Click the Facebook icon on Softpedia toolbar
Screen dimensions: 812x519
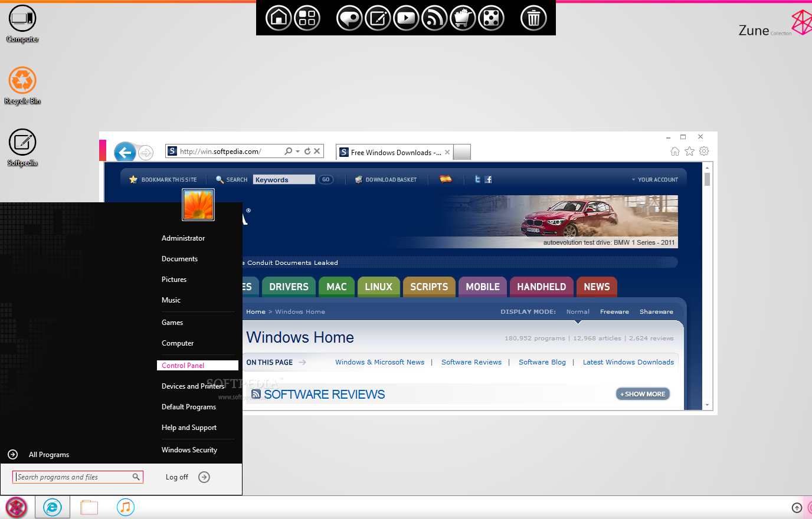pyautogui.click(x=488, y=179)
